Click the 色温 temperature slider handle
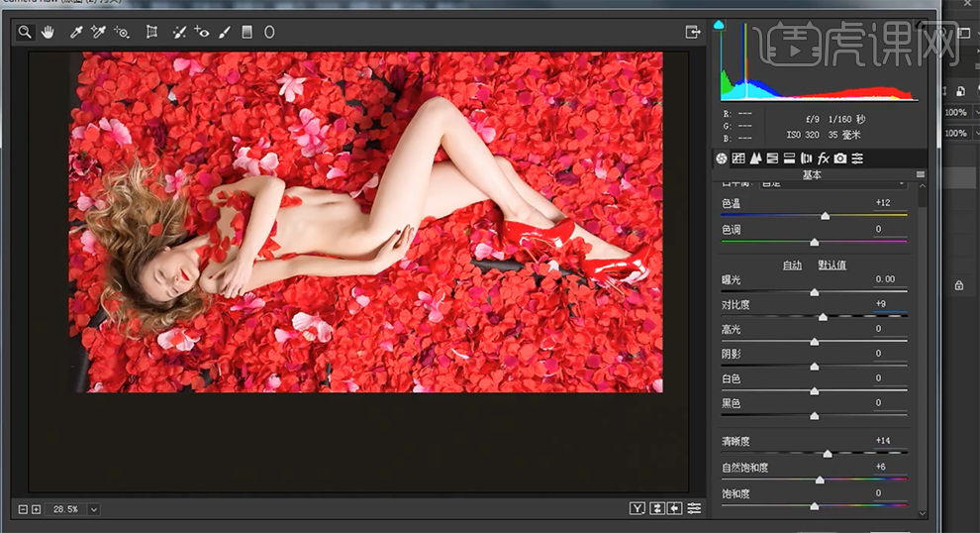 tap(825, 215)
